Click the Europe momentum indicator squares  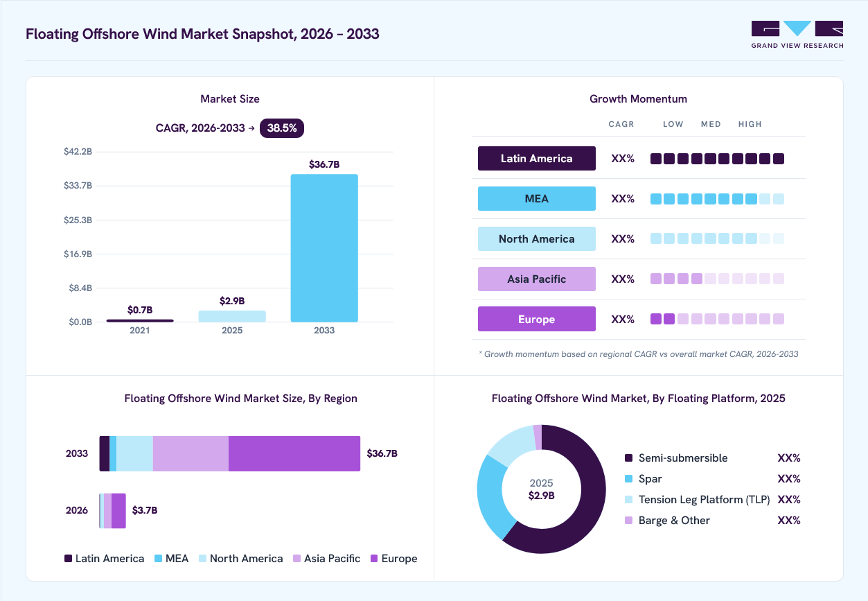click(x=717, y=320)
